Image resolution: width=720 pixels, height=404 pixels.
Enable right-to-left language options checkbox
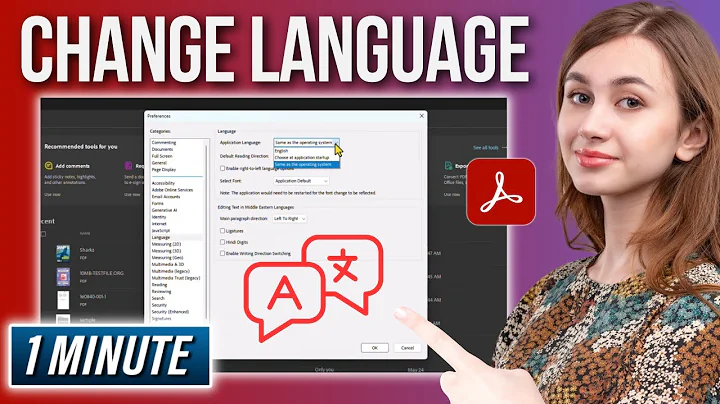tap(222, 168)
